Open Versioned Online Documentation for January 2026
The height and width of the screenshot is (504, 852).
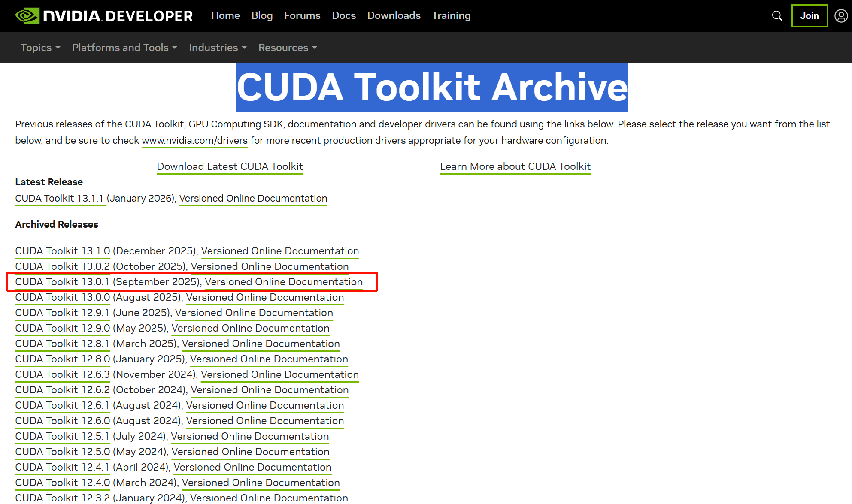[x=253, y=199]
